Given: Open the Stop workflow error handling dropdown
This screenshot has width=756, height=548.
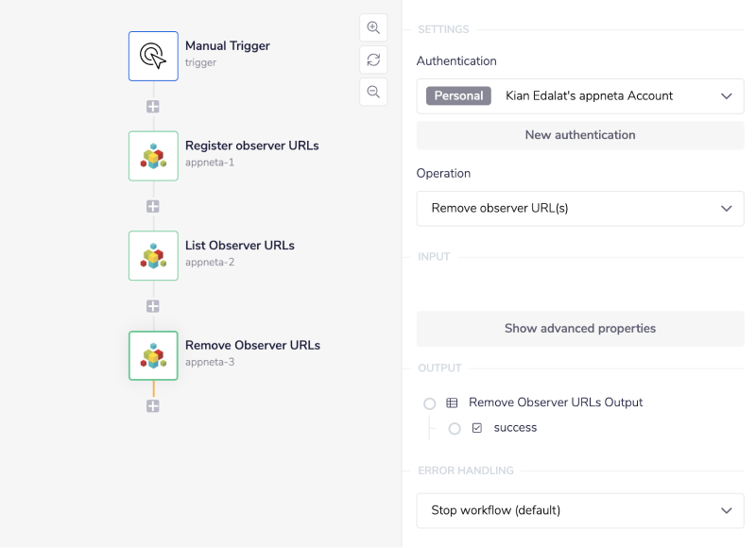Looking at the screenshot, I should click(x=579, y=509).
